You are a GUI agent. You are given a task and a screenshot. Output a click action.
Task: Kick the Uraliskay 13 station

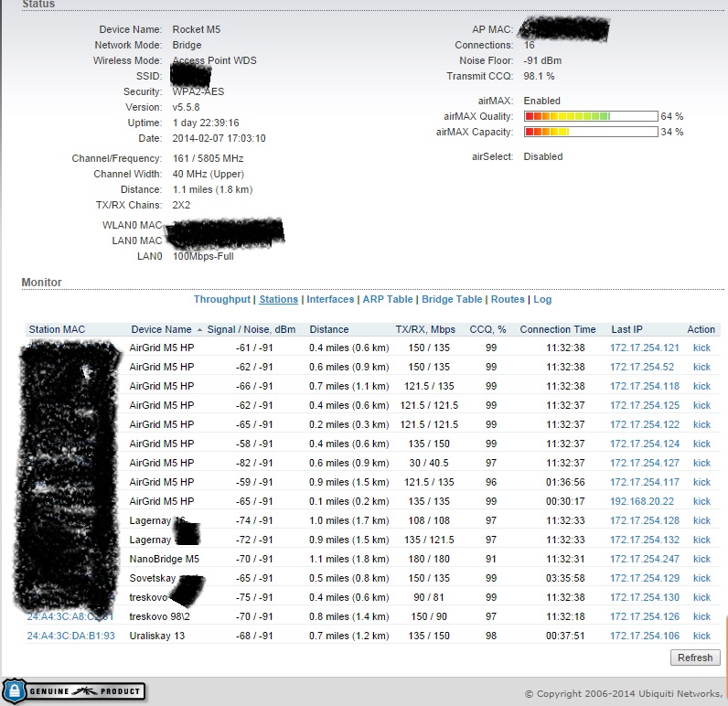click(701, 636)
